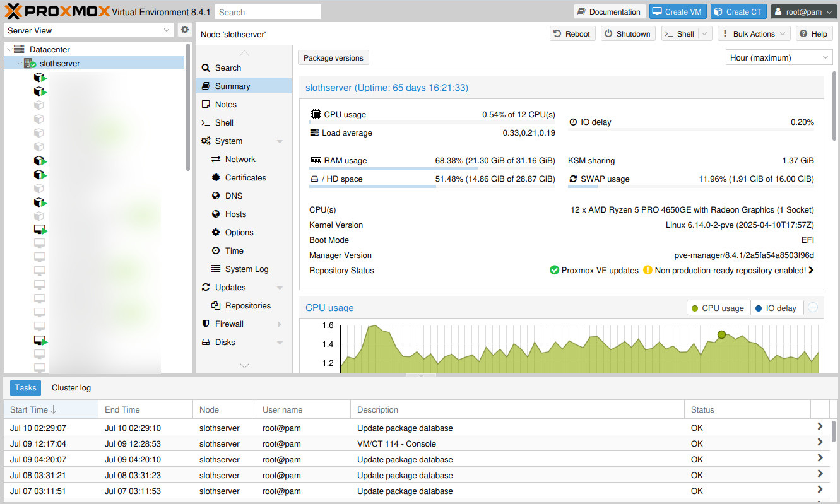Open the Shell dropdown arrow in the toolbar
The image size is (840, 504).
pos(705,34)
